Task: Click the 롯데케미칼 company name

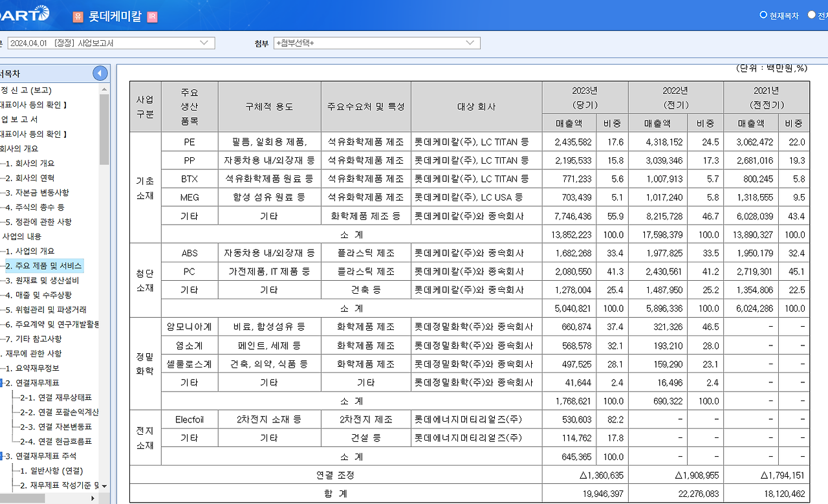Action: [x=114, y=17]
